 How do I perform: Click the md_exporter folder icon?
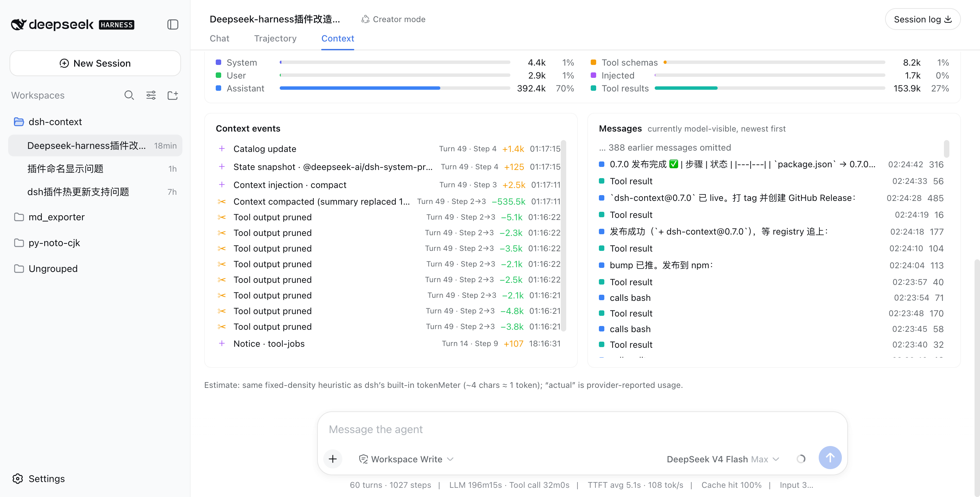coord(19,217)
